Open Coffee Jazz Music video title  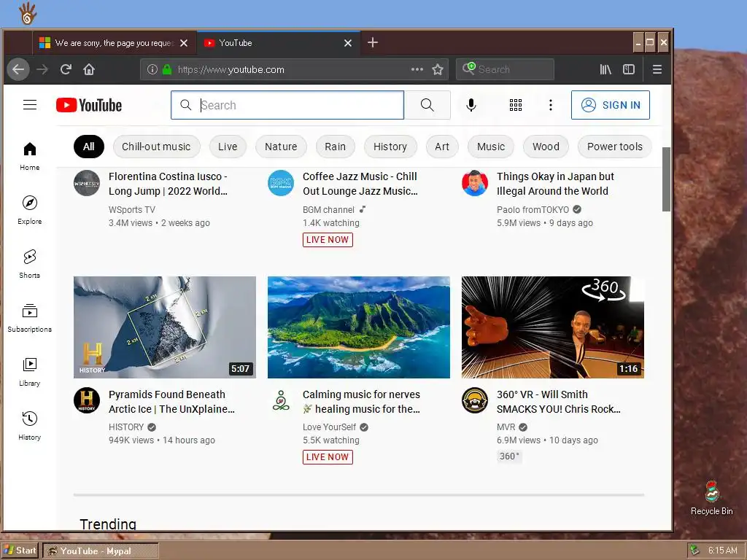(x=360, y=184)
